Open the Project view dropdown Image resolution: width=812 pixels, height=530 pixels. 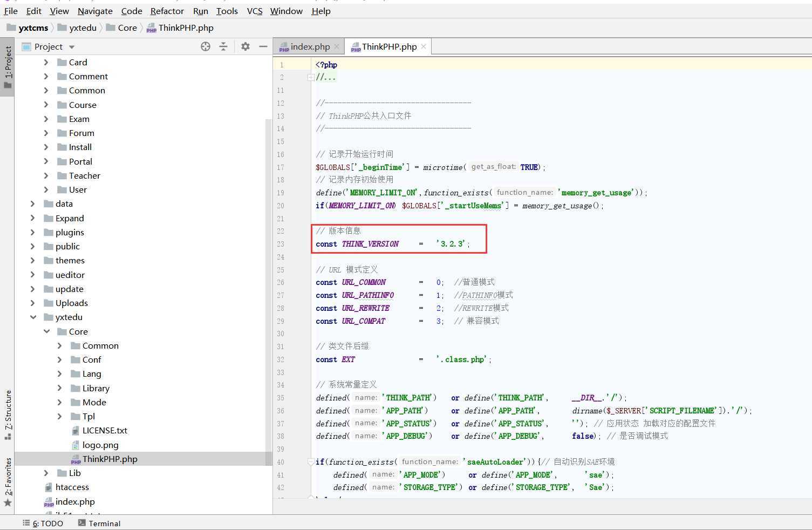click(72, 47)
